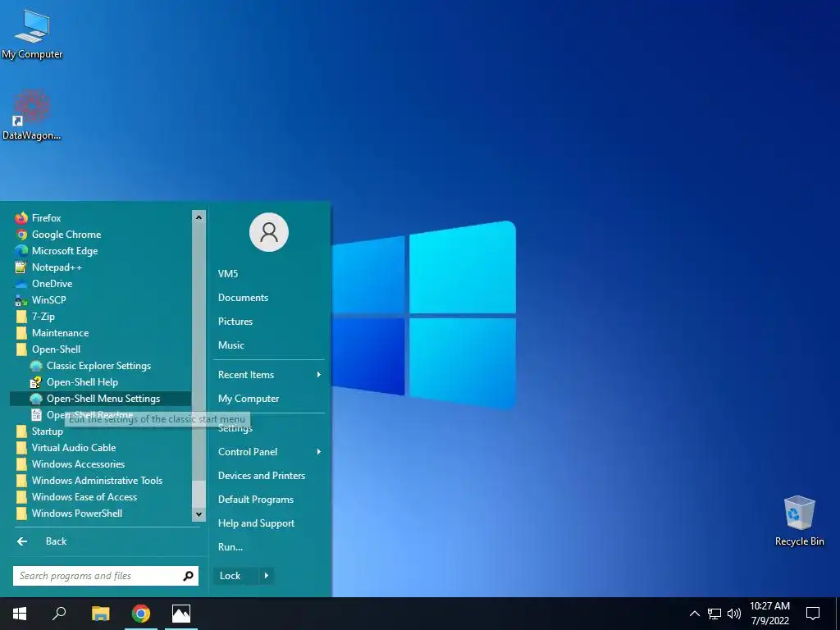Click the user account avatar picture
This screenshot has width=840, height=630.
[x=269, y=232]
